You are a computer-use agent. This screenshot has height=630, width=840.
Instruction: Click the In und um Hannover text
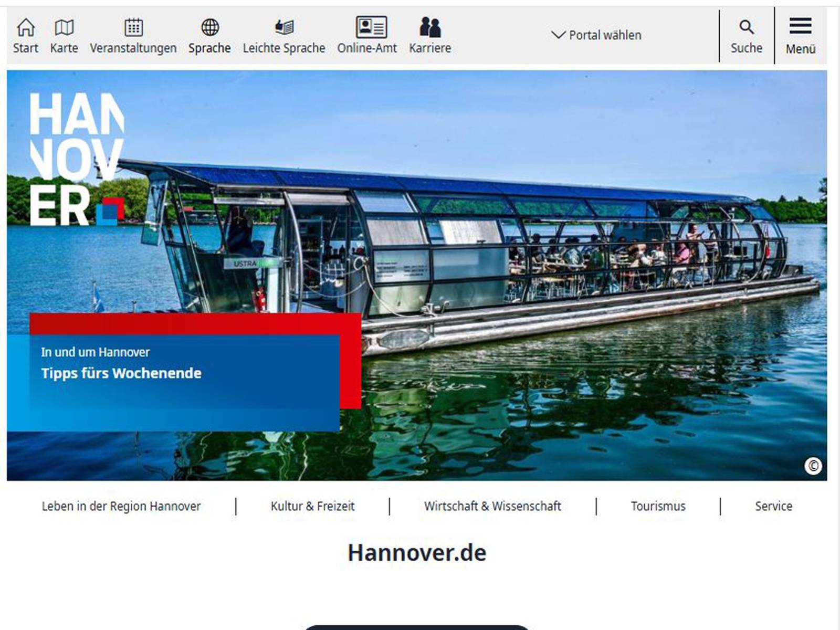point(96,352)
